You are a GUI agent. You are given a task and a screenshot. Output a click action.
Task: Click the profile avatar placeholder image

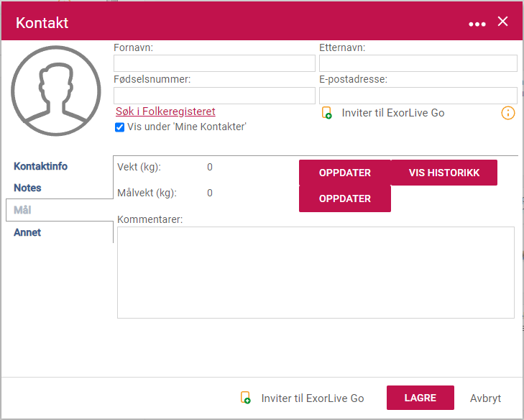pos(56,91)
